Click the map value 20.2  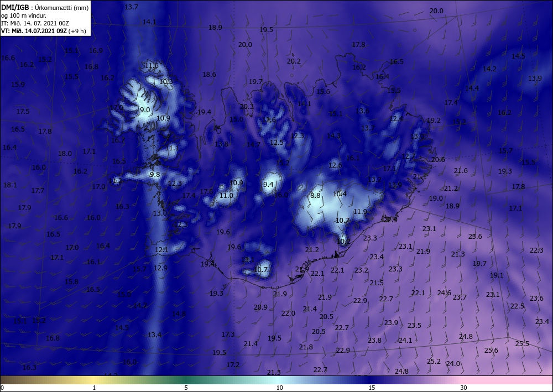pos(294,61)
